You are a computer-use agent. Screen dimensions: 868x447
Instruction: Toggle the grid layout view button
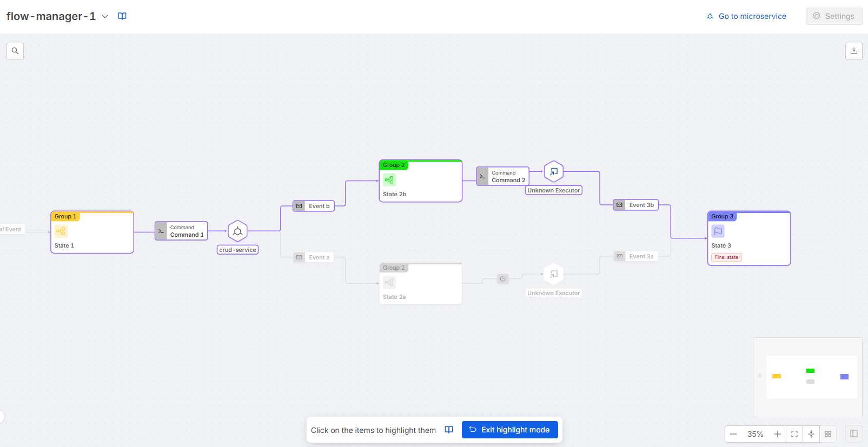(828, 434)
